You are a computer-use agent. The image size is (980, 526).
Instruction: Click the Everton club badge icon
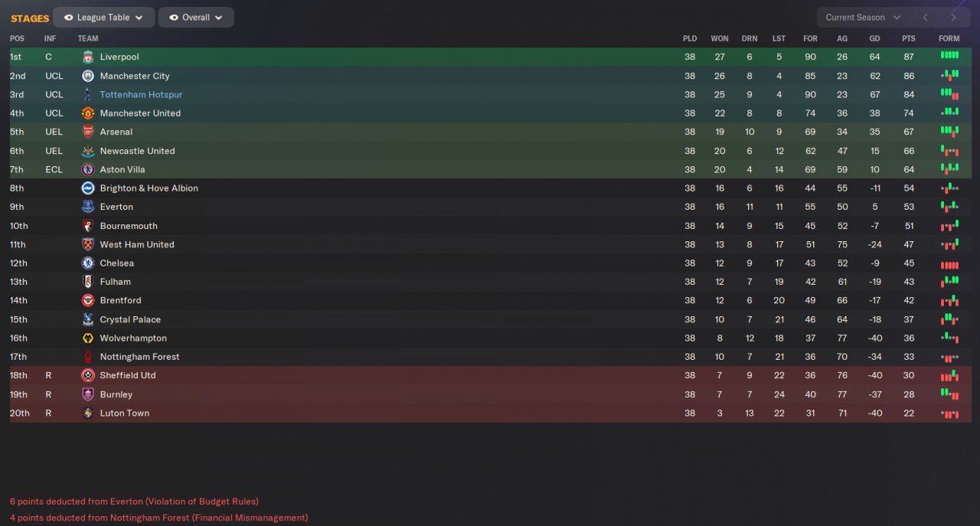(88, 207)
